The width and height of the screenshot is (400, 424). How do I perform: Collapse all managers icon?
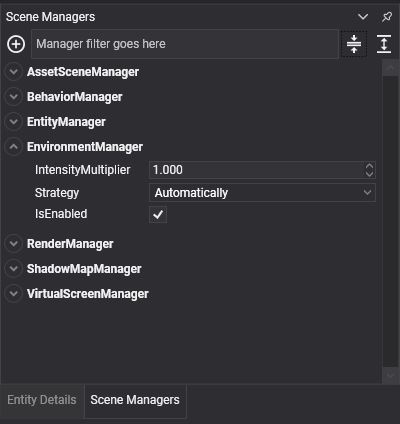[x=354, y=44]
